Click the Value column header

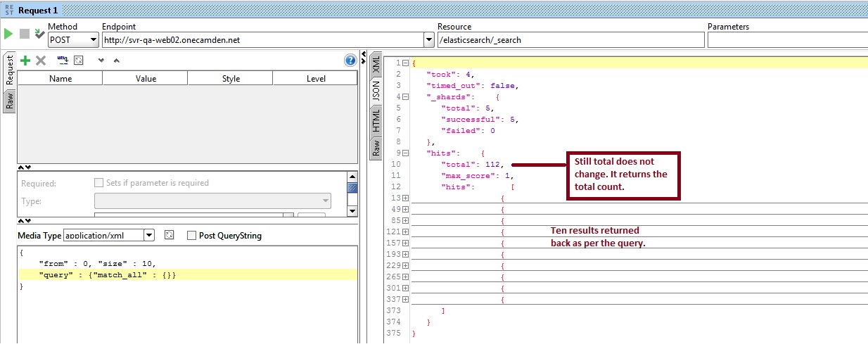(146, 79)
